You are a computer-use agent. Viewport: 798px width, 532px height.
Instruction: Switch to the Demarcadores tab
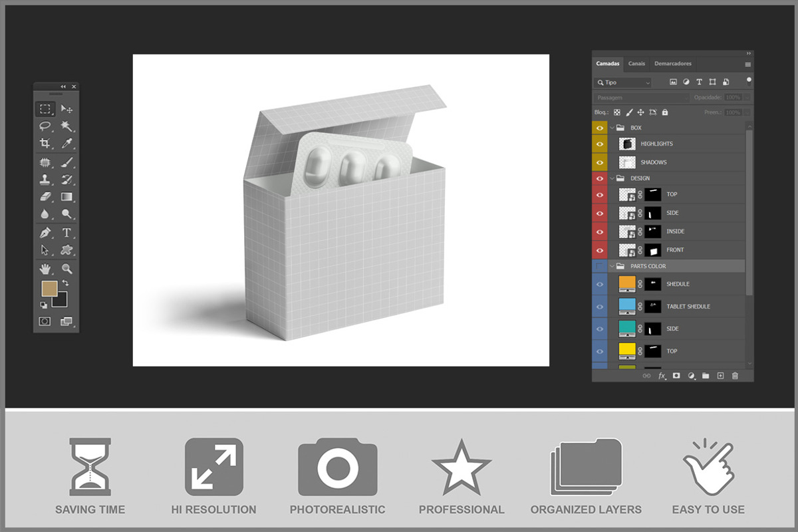point(673,64)
